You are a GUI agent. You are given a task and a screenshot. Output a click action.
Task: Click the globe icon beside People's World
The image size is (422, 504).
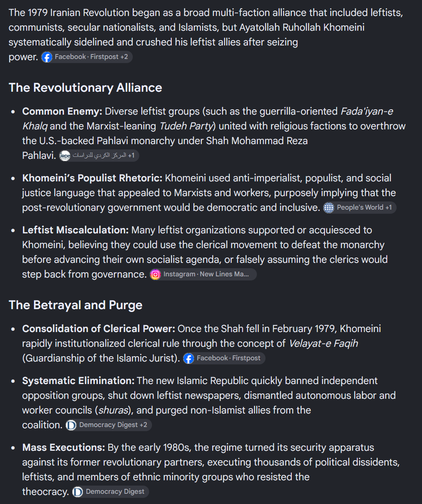(x=329, y=208)
